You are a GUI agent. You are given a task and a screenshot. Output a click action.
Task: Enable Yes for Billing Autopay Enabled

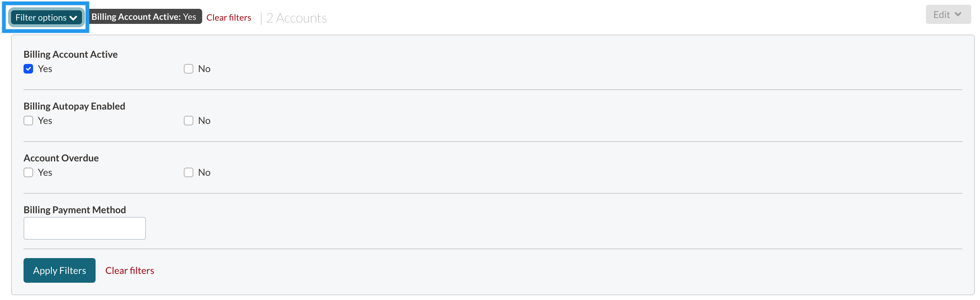pos(28,120)
